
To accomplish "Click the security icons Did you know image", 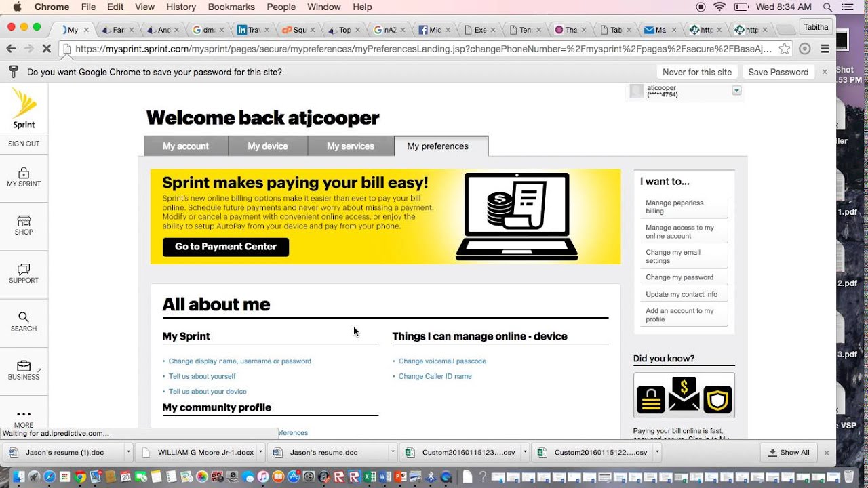I will (x=684, y=395).
